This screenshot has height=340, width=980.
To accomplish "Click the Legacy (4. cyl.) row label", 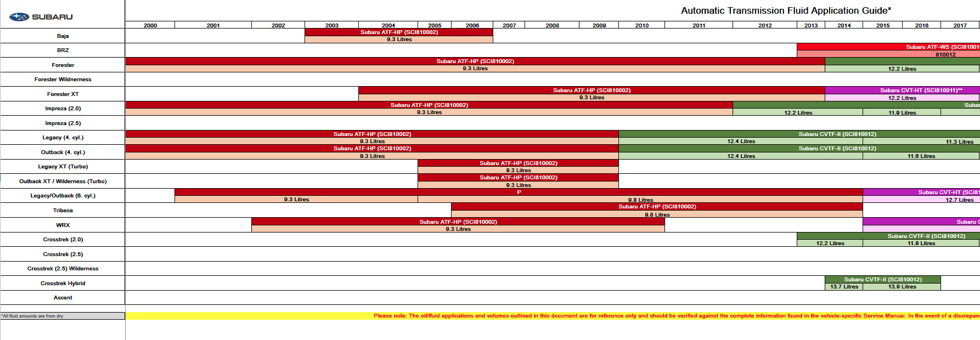I will coord(63,137).
